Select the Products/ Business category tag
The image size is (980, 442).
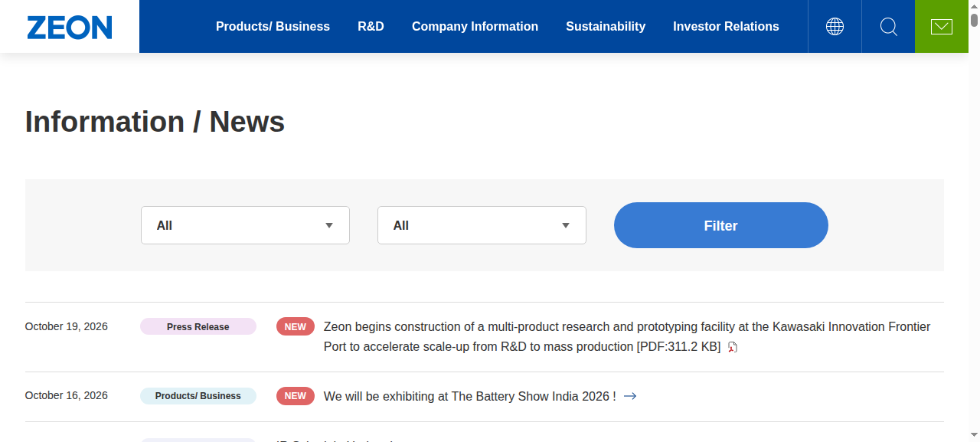coord(198,395)
